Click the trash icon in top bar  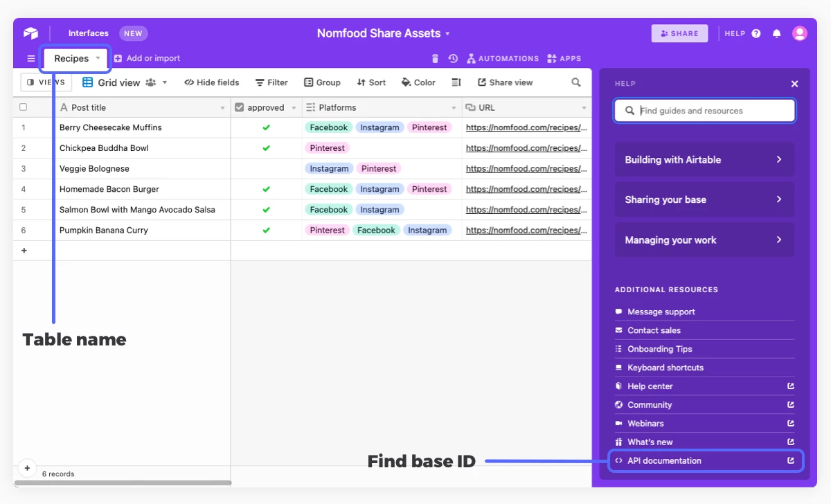(435, 59)
